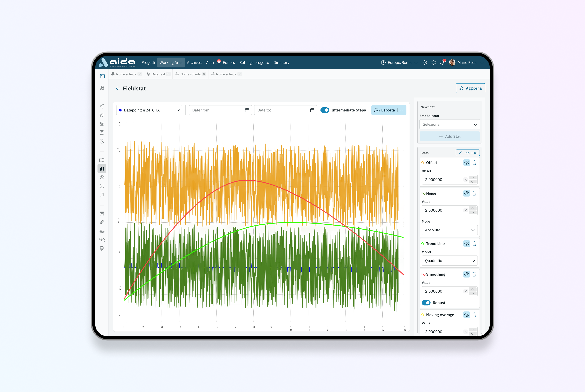Viewport: 585px width, 392px height.
Task: Hide the Moving Average with eye icon
Action: [x=467, y=315]
